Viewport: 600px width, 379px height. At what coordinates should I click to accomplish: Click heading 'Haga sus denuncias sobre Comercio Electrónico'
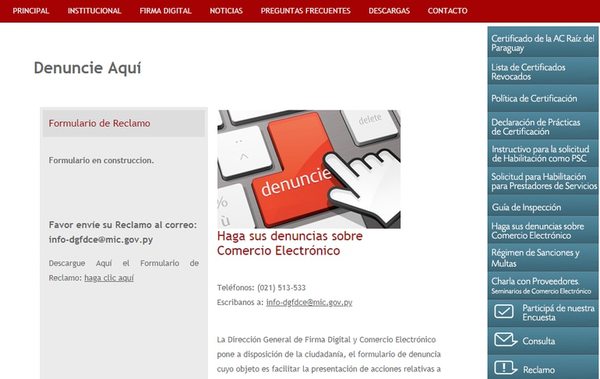pyautogui.click(x=290, y=243)
